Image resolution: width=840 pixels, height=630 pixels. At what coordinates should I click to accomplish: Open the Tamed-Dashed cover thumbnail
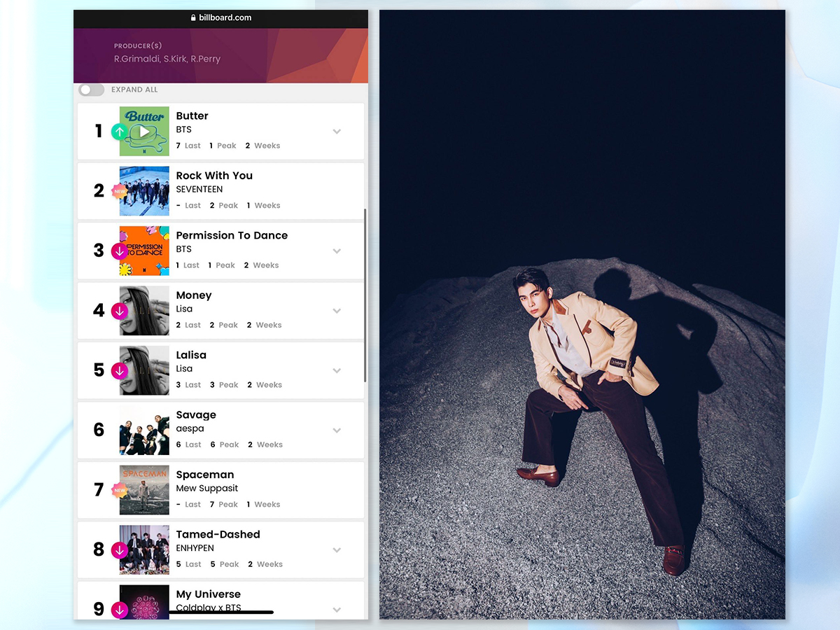[144, 549]
